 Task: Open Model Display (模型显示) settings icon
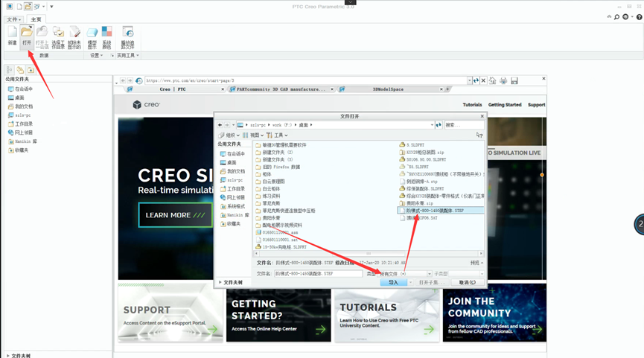click(92, 37)
